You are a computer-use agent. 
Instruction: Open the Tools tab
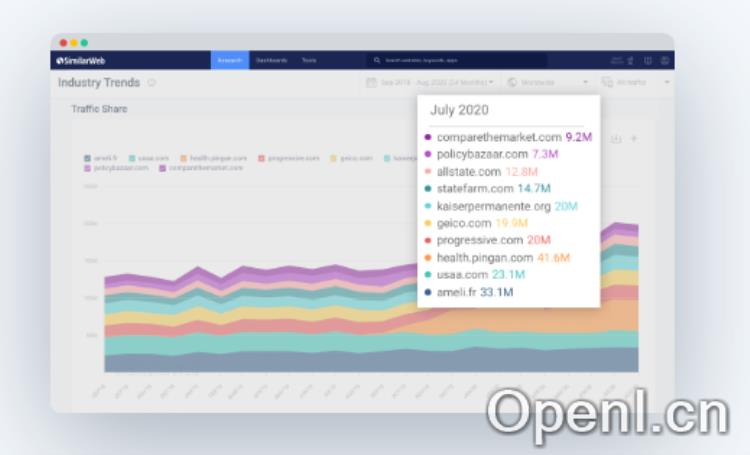tap(309, 60)
